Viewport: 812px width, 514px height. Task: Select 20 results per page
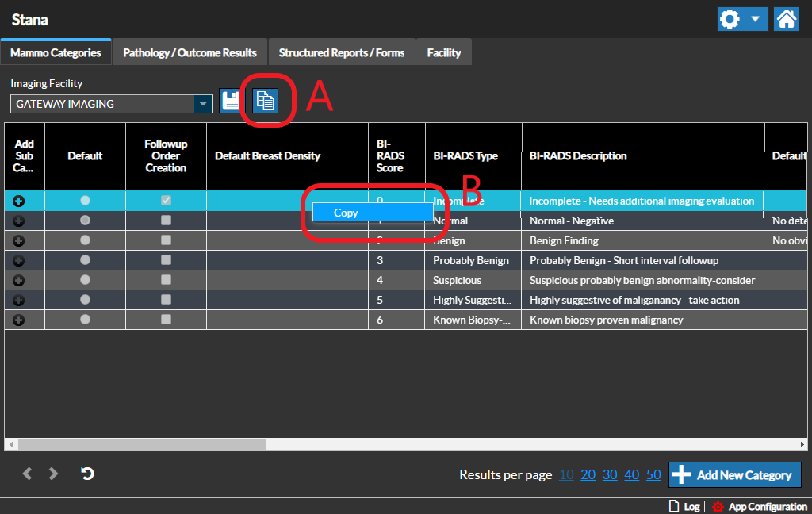click(x=588, y=474)
